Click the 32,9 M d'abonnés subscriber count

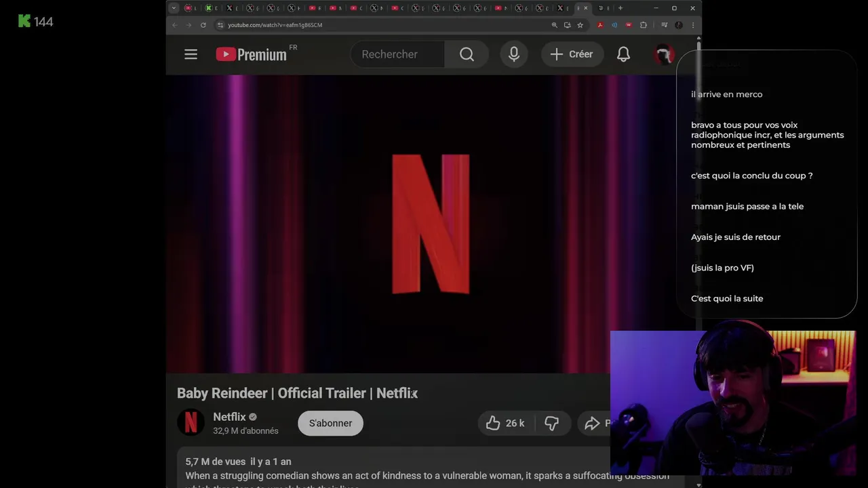[245, 431]
